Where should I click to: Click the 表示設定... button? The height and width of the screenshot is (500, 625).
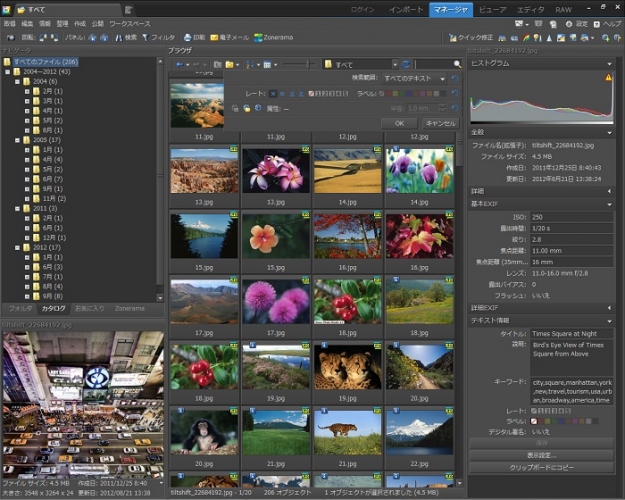coord(541,455)
